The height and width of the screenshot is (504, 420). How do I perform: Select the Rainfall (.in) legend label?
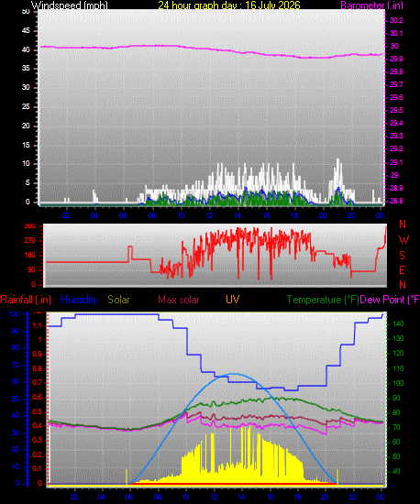click(26, 300)
